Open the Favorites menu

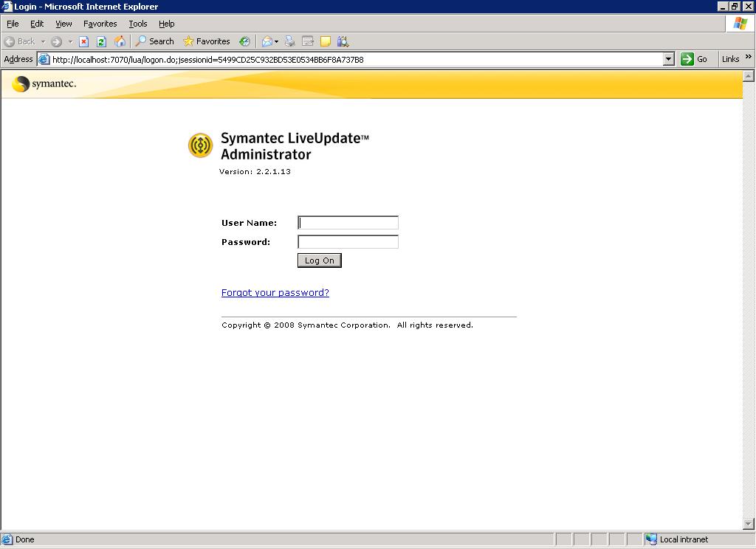tap(100, 23)
